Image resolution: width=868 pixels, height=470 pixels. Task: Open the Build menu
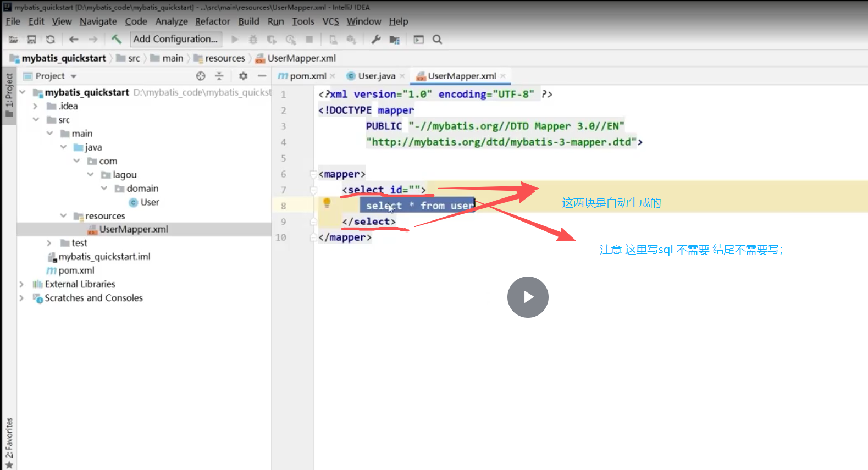point(248,21)
